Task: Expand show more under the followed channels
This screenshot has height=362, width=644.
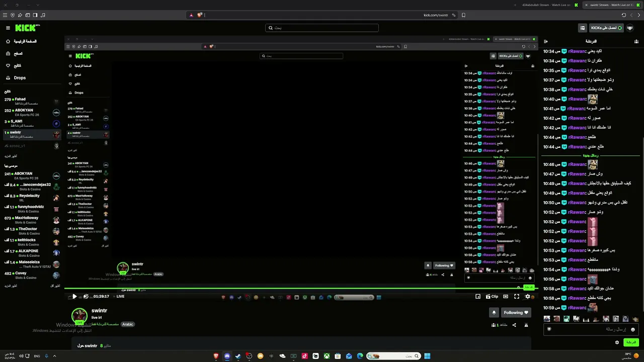Action: point(11,156)
